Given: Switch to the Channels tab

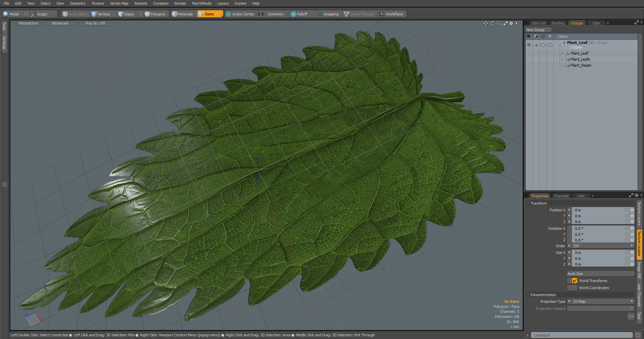Looking at the screenshot, I should [561, 196].
